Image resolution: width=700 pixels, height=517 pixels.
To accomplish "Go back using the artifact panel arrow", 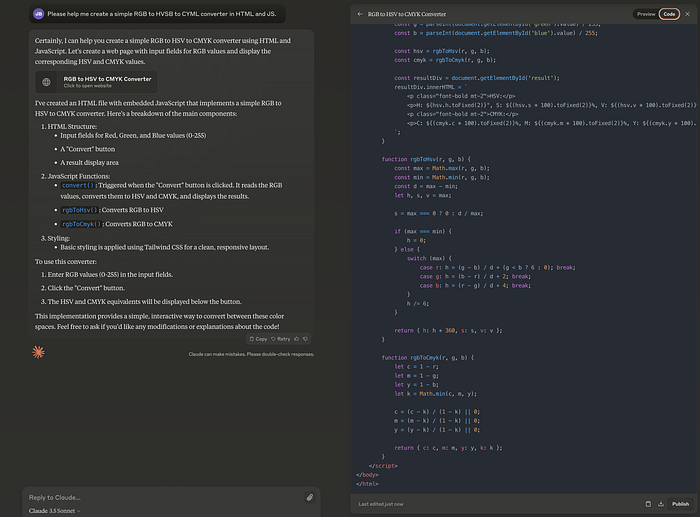I will click(360, 14).
